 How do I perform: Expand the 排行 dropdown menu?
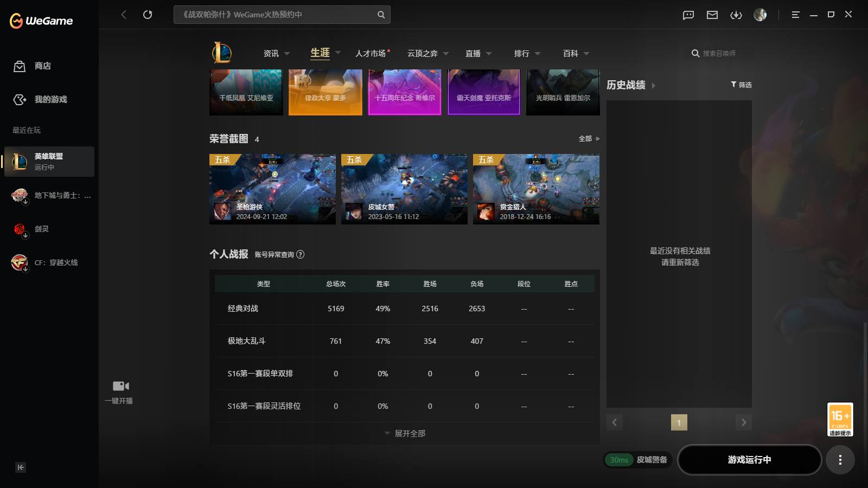pos(538,54)
